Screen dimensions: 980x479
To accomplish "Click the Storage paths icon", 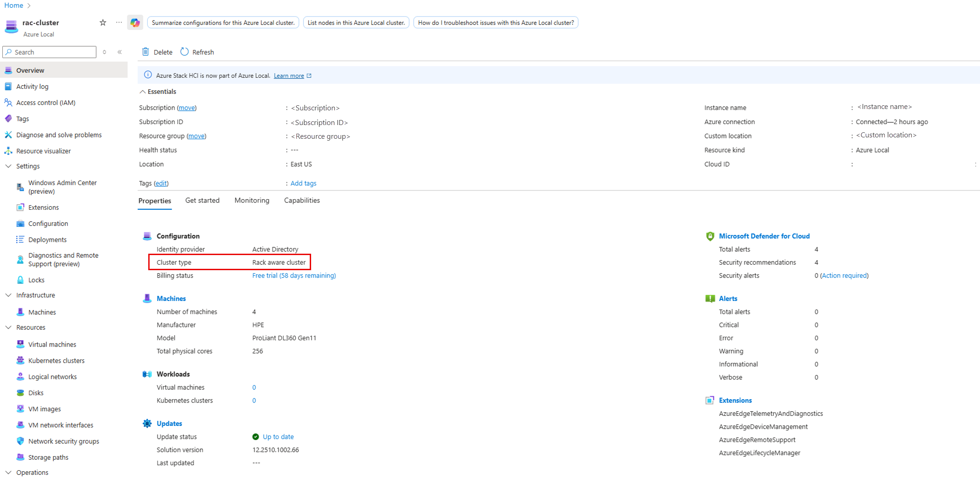I will click(x=20, y=457).
